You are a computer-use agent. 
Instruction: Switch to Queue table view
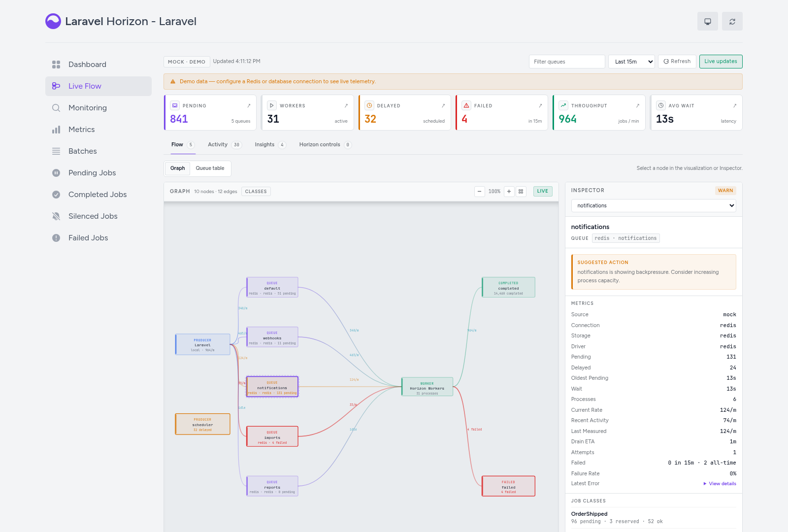[210, 168]
